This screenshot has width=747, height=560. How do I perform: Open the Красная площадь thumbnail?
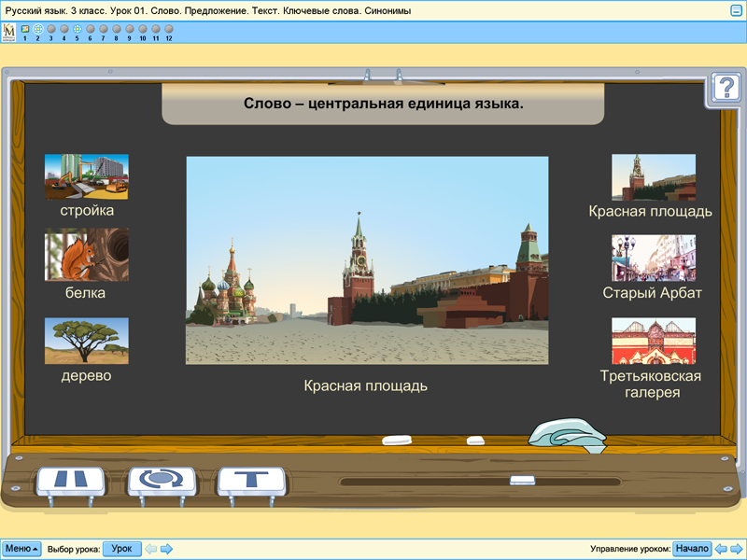click(x=654, y=177)
